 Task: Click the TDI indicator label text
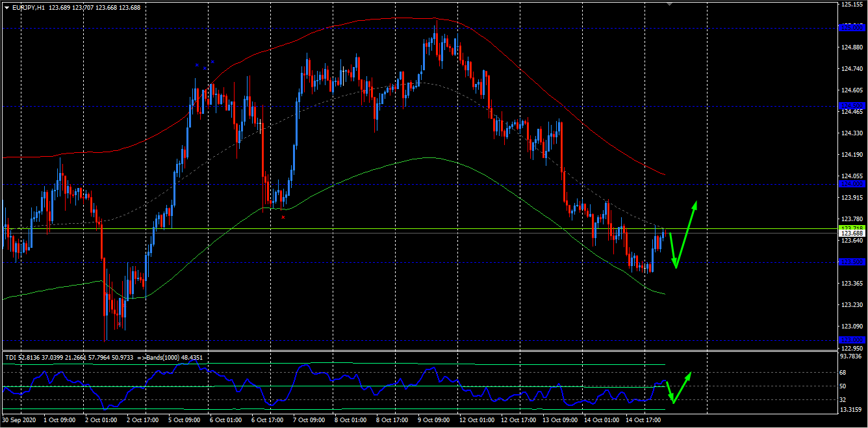tap(11, 357)
